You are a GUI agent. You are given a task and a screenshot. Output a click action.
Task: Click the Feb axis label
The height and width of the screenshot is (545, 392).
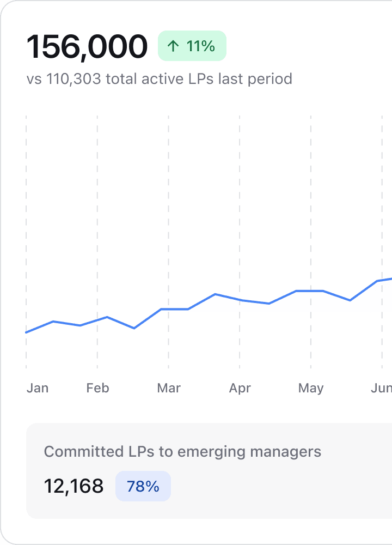tap(97, 388)
